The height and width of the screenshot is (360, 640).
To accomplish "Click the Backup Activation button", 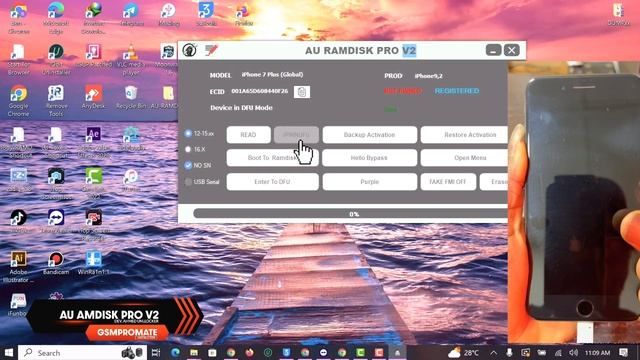I will coord(369,135).
